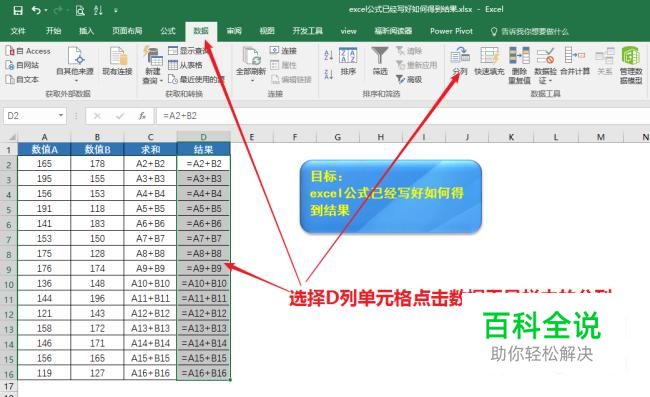
Task: Open the 审阅 ribbon tab
Action: click(234, 31)
